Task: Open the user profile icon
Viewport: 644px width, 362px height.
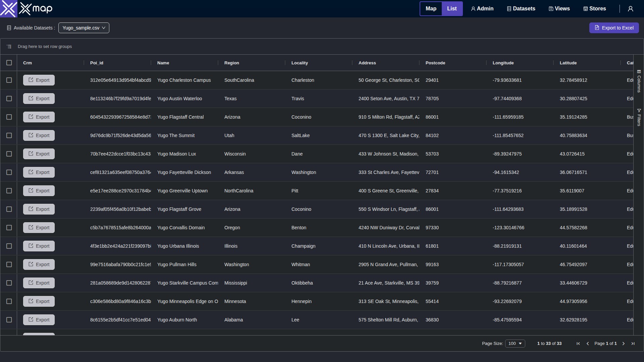Action: coord(631,9)
